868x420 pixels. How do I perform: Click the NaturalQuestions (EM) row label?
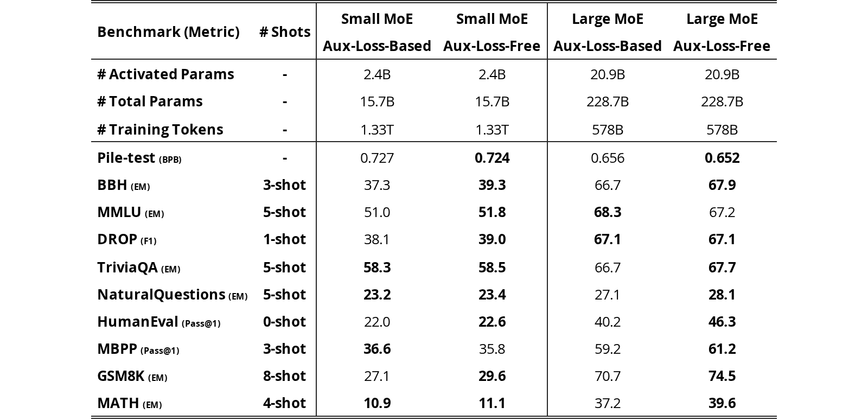click(173, 295)
